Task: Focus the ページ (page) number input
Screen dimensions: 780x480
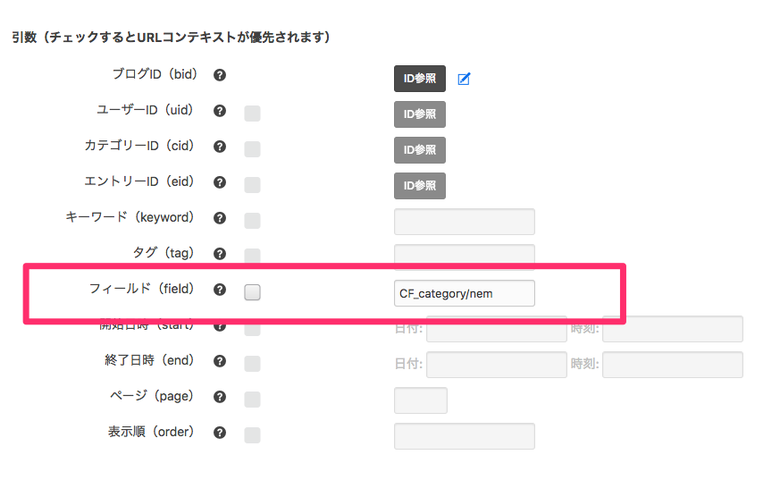Action: (x=421, y=400)
